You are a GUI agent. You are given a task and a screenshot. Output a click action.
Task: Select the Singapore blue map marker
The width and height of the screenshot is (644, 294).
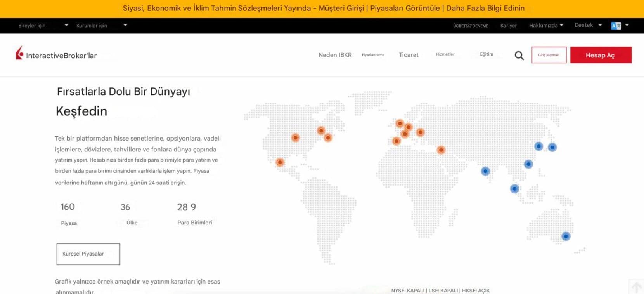click(514, 189)
